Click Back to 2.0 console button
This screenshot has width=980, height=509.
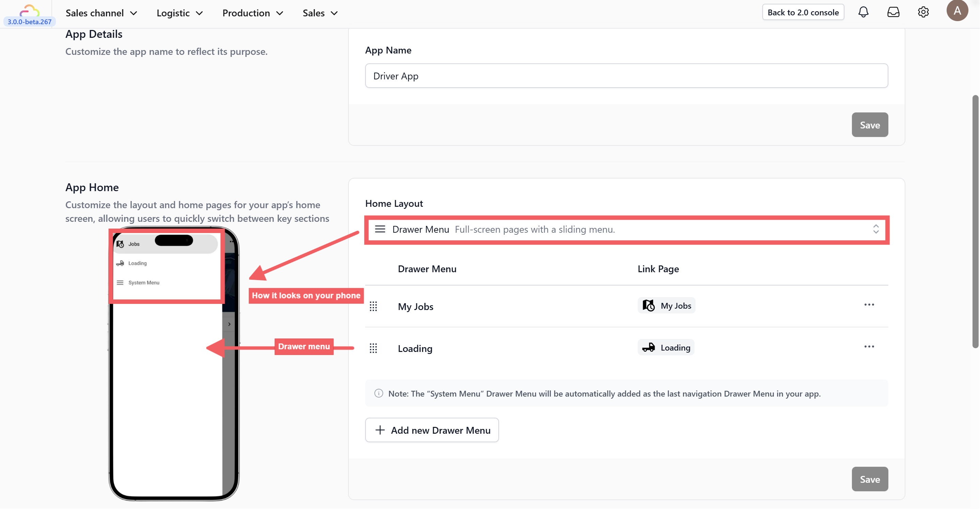803,12
